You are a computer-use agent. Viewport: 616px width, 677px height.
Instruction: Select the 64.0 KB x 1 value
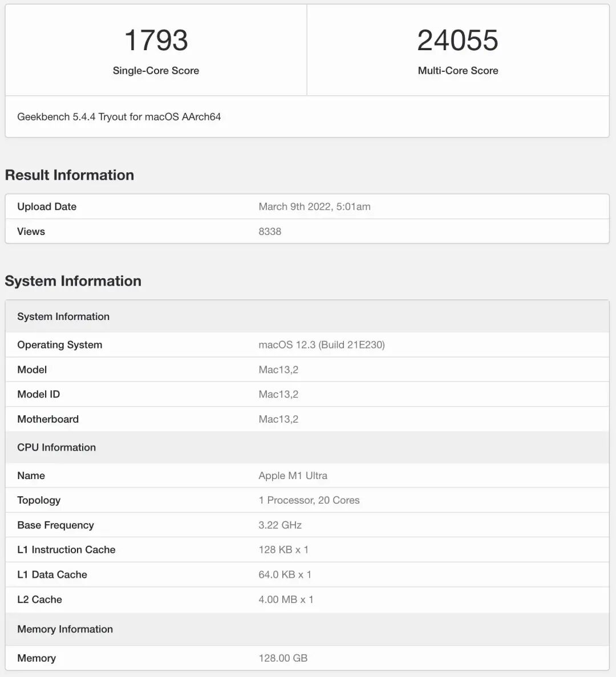285,574
